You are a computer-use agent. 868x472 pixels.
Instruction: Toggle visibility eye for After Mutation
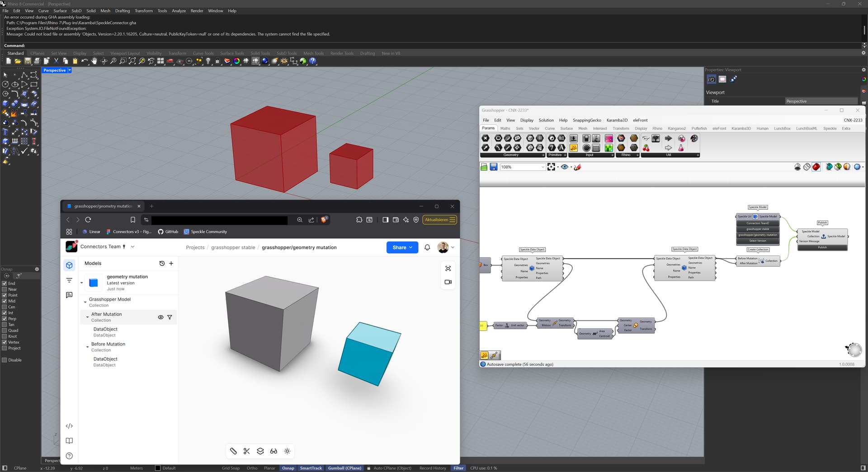click(160, 317)
